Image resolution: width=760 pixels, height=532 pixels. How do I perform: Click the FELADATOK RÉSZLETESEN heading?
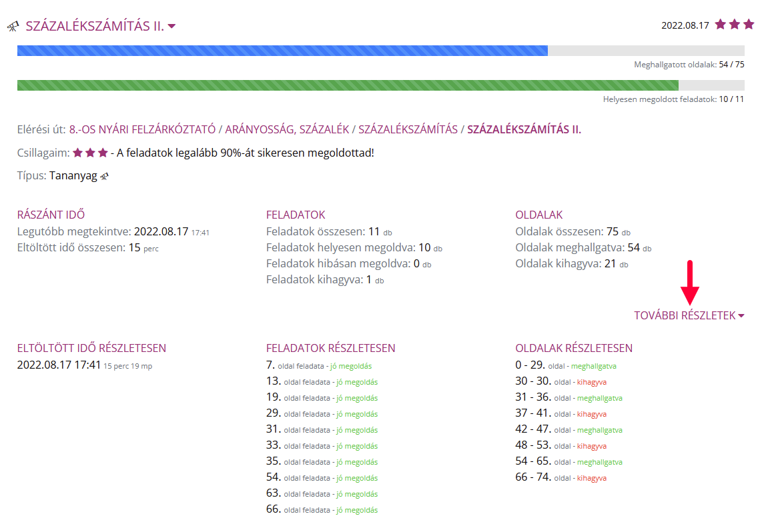click(x=330, y=348)
